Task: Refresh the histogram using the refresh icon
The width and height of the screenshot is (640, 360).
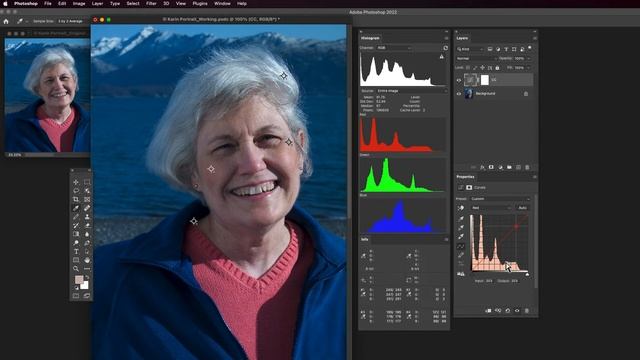Action: 445,48
